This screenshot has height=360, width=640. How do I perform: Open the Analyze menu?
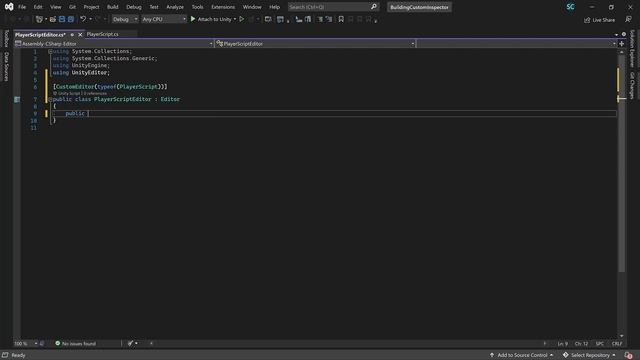click(x=175, y=7)
